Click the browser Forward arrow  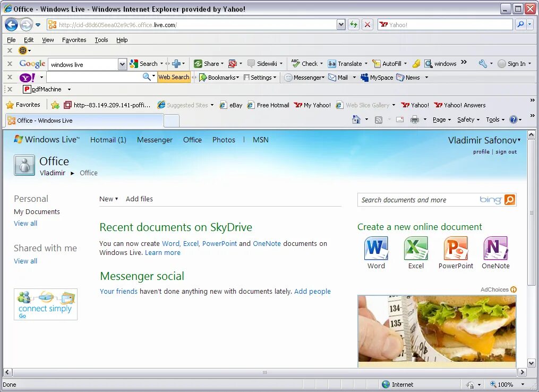pos(26,24)
